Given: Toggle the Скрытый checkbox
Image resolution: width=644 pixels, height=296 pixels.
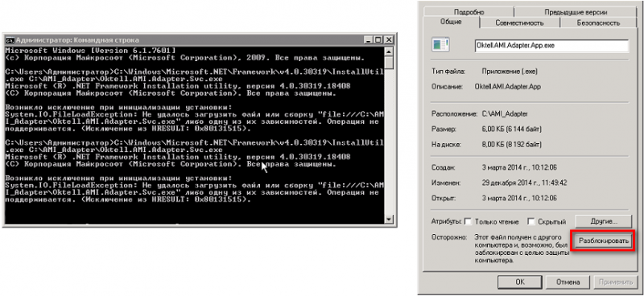Looking at the screenshot, I should point(531,222).
